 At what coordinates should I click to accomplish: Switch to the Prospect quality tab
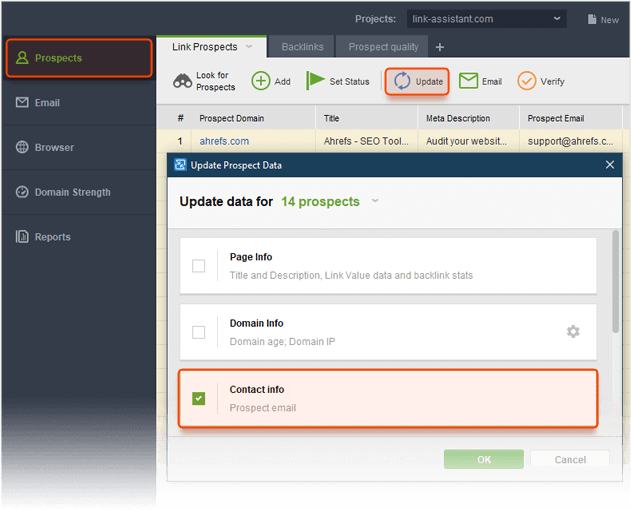[x=383, y=47]
